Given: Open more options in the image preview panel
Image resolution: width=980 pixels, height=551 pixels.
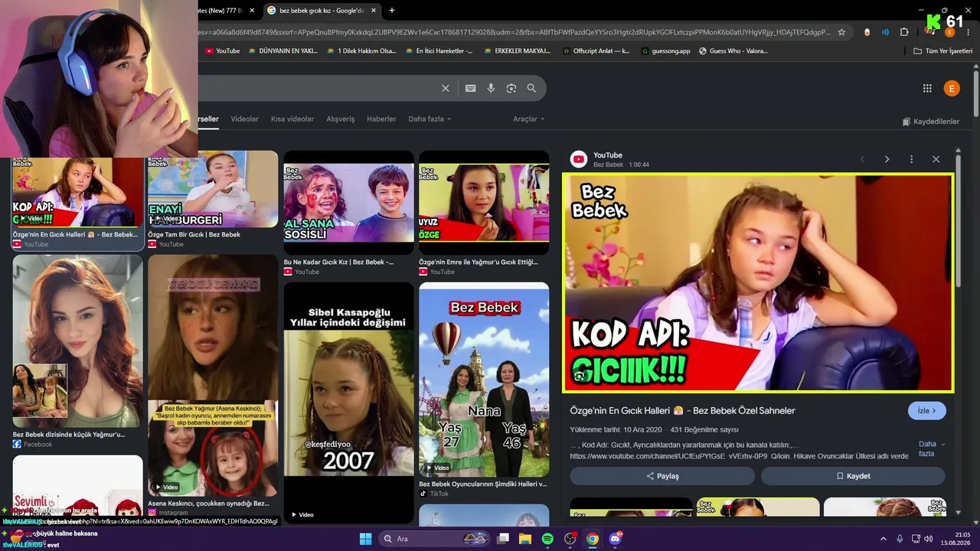Looking at the screenshot, I should tap(911, 159).
